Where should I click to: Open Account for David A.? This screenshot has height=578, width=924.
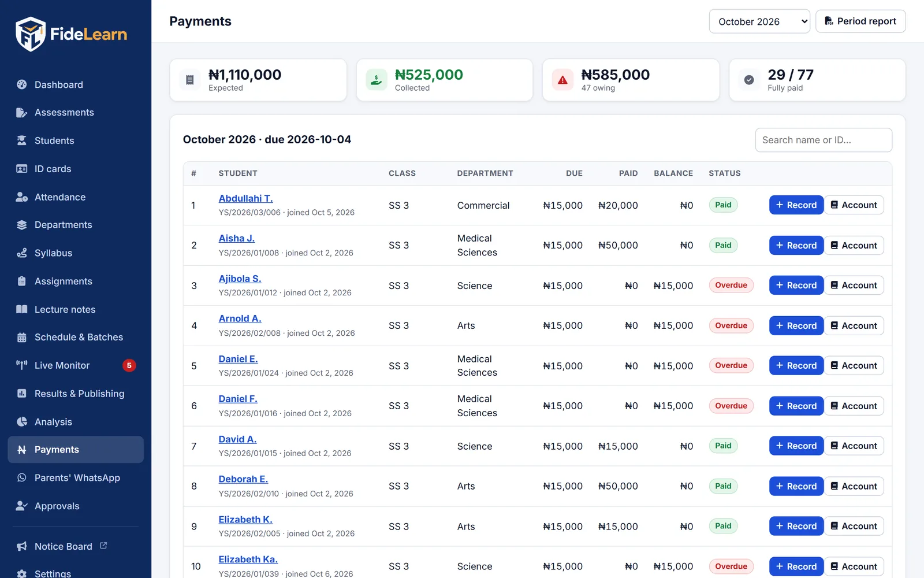coord(854,446)
